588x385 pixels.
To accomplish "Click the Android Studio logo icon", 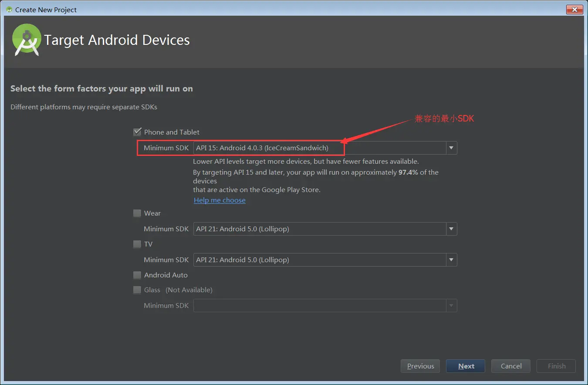I will (27, 40).
